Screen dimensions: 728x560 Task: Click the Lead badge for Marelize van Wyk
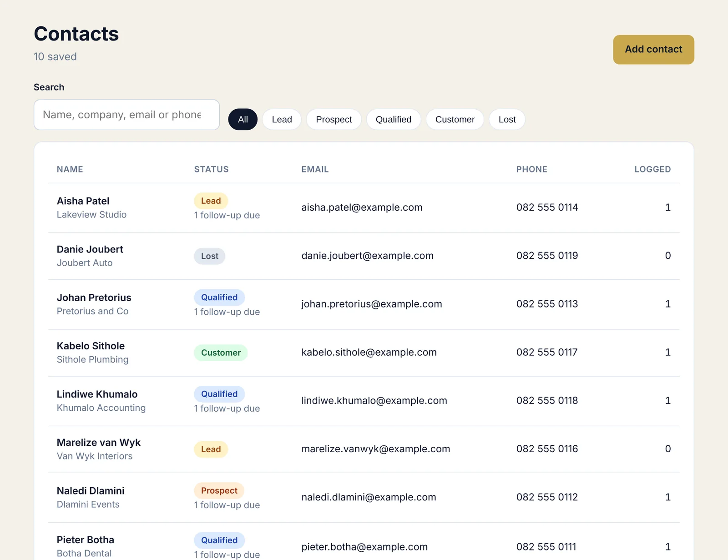(x=211, y=449)
